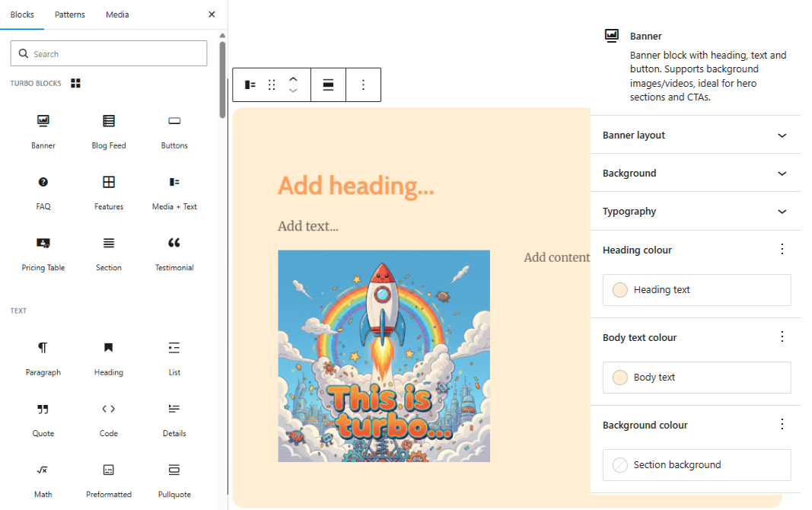This screenshot has height=510, width=812.
Task: Insert the Media + Text block
Action: [174, 193]
